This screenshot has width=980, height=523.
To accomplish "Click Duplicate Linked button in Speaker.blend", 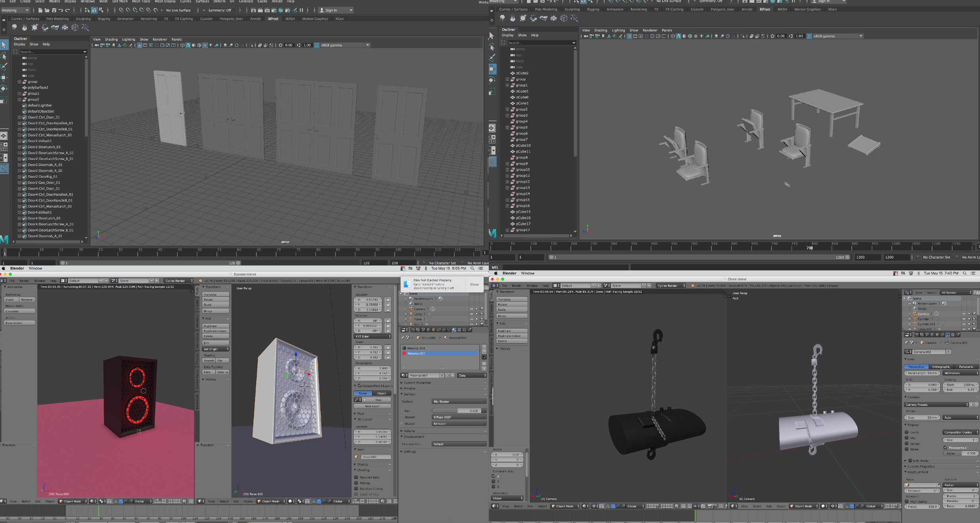I will point(216,331).
